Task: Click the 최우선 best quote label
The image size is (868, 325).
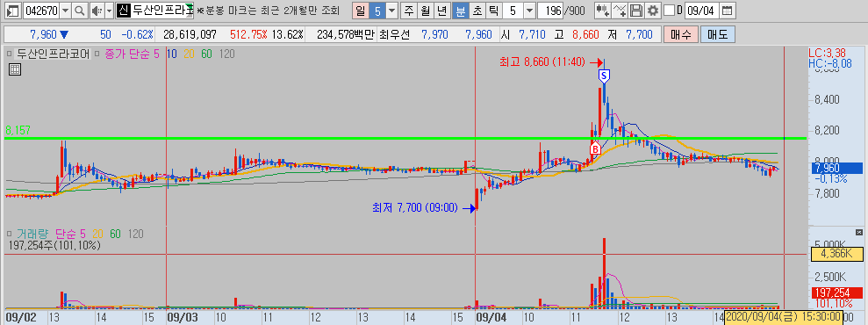Action: tap(395, 34)
